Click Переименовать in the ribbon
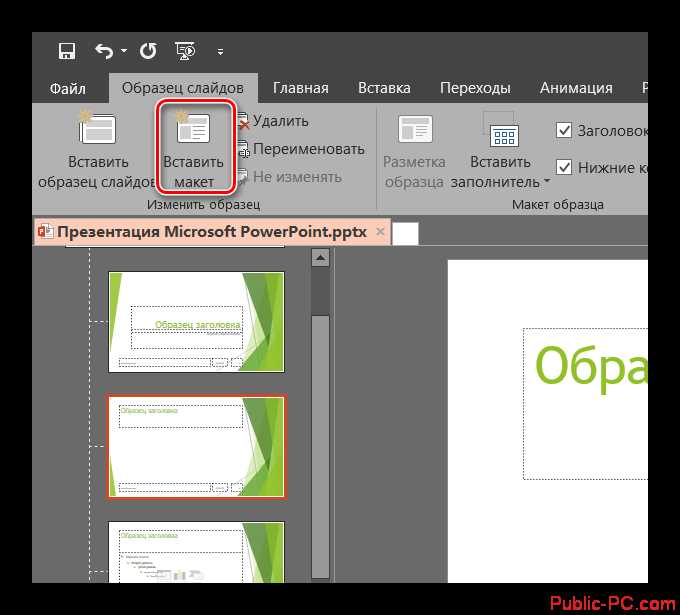This screenshot has height=615, width=680. click(x=301, y=149)
